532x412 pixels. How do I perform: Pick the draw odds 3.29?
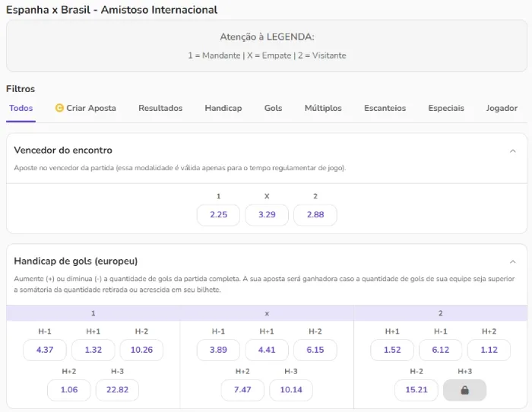pyautogui.click(x=267, y=215)
